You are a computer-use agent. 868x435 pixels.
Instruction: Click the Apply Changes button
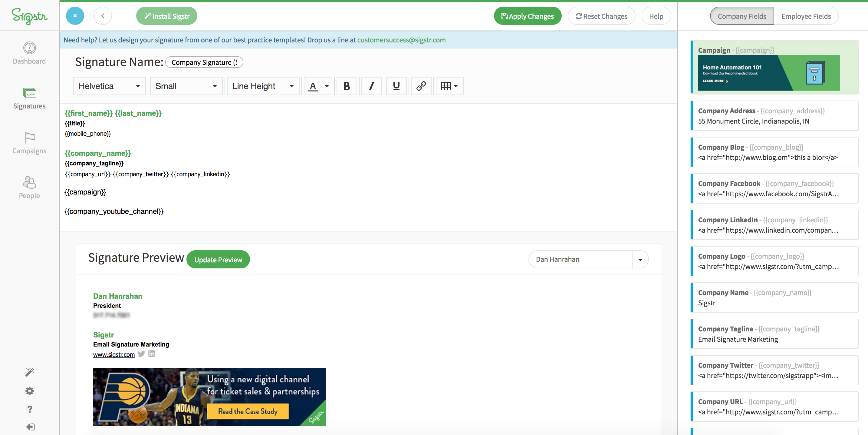tap(528, 16)
